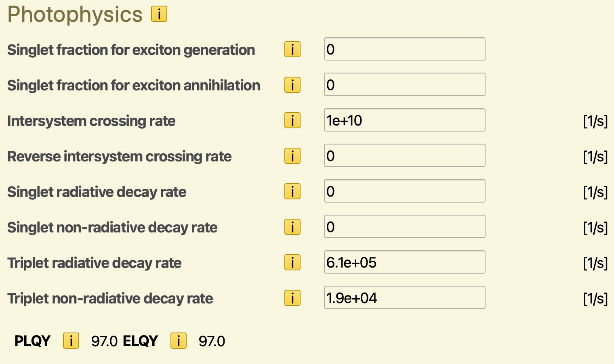
Task: Click the info icon beside Photophysics heading
Action: tap(159, 14)
